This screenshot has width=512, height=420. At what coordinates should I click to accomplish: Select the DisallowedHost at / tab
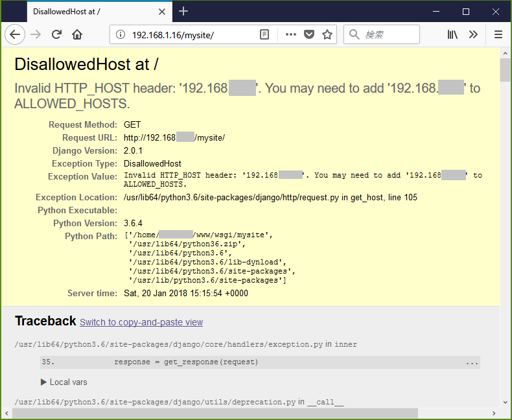pos(100,12)
